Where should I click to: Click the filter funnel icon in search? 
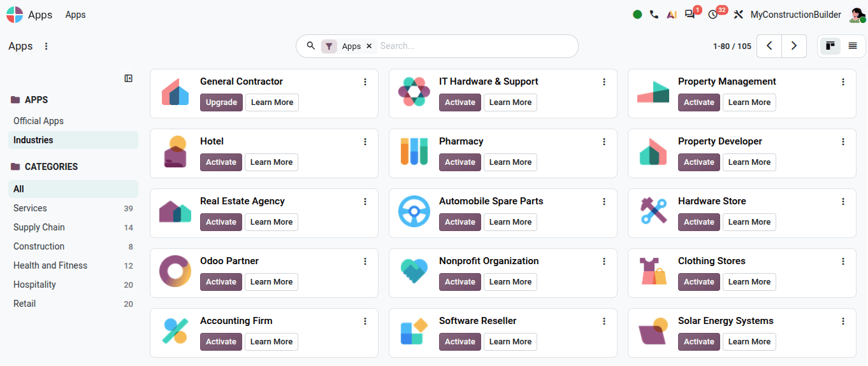[x=329, y=46]
